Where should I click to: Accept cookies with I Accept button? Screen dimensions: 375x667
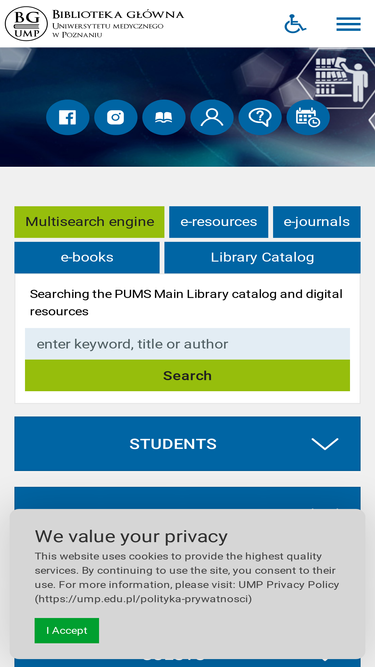[x=67, y=630]
